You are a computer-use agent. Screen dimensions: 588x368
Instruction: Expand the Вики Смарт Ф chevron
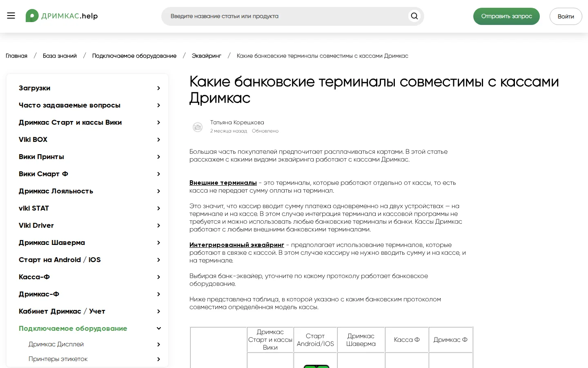point(158,174)
